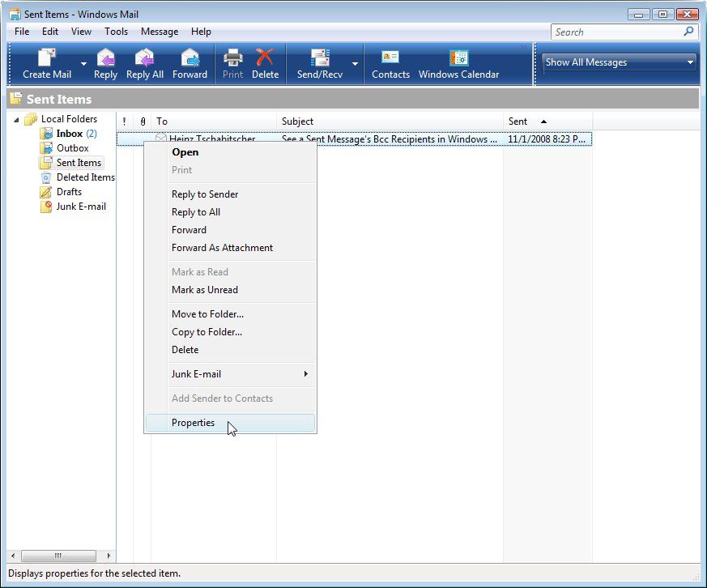Sort messages by the To column
Screen dimensions: 707x588
point(214,121)
